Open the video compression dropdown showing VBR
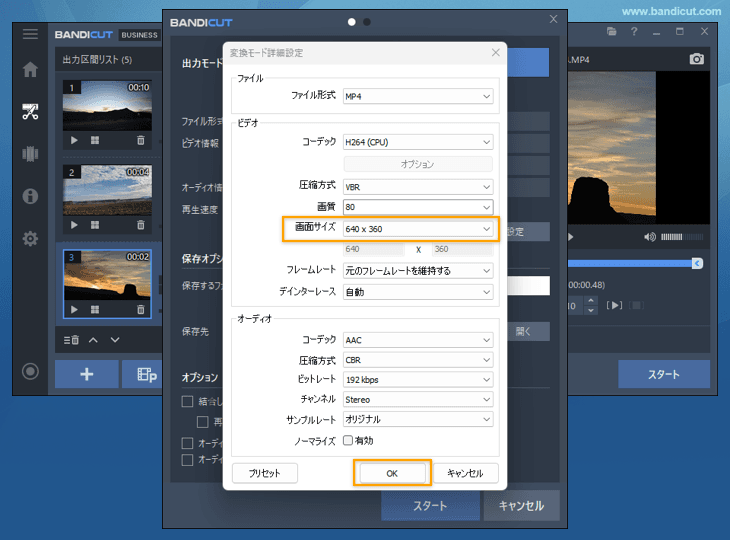 coord(418,187)
